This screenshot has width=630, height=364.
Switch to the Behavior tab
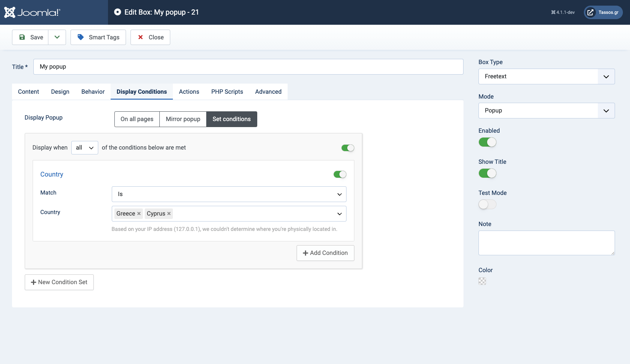point(93,92)
